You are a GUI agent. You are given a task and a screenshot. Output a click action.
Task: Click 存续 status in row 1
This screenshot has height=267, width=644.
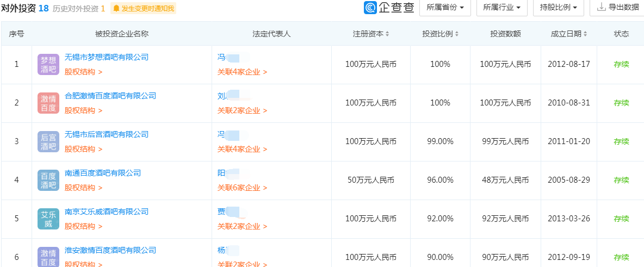tap(621, 65)
